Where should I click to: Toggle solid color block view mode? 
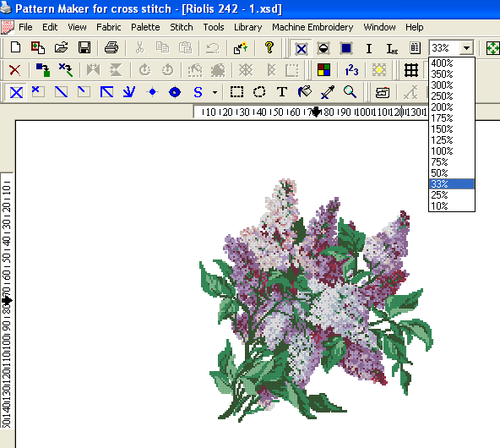pyautogui.click(x=346, y=49)
